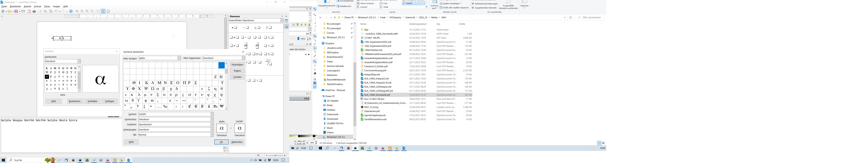Viewport: 868px width, 163px height.
Task: Click the Zoom in magnifier icon
Action: [x=77, y=11]
